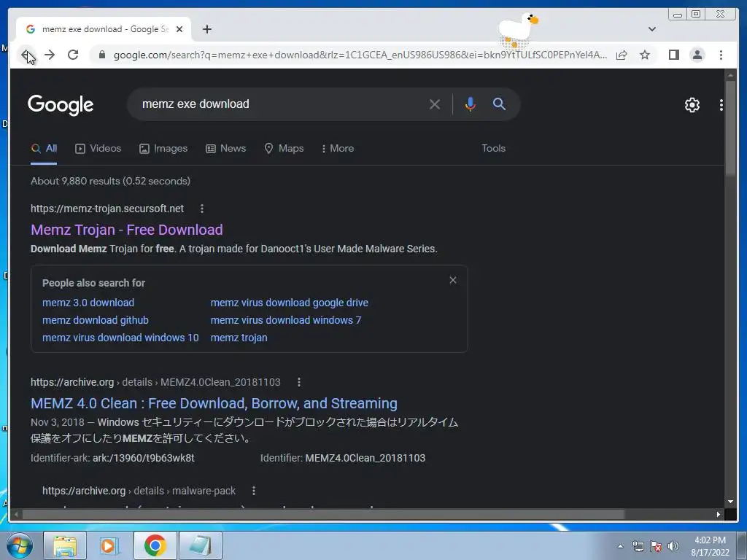Open the Chrome profile avatar
Screen dimensions: 747x560
tap(697, 55)
